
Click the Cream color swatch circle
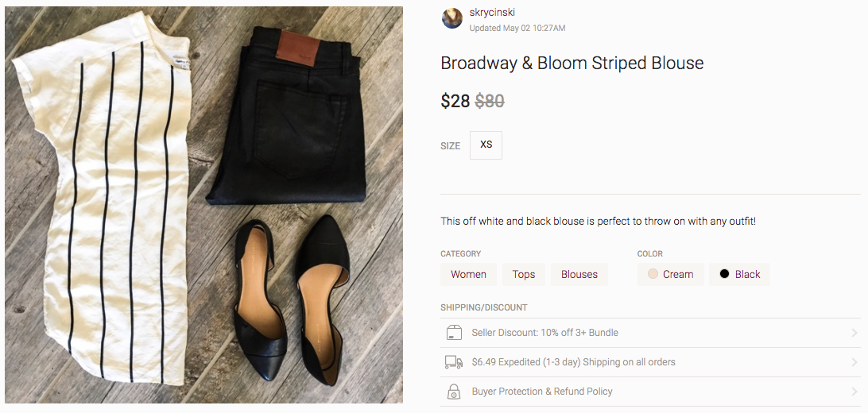653,274
